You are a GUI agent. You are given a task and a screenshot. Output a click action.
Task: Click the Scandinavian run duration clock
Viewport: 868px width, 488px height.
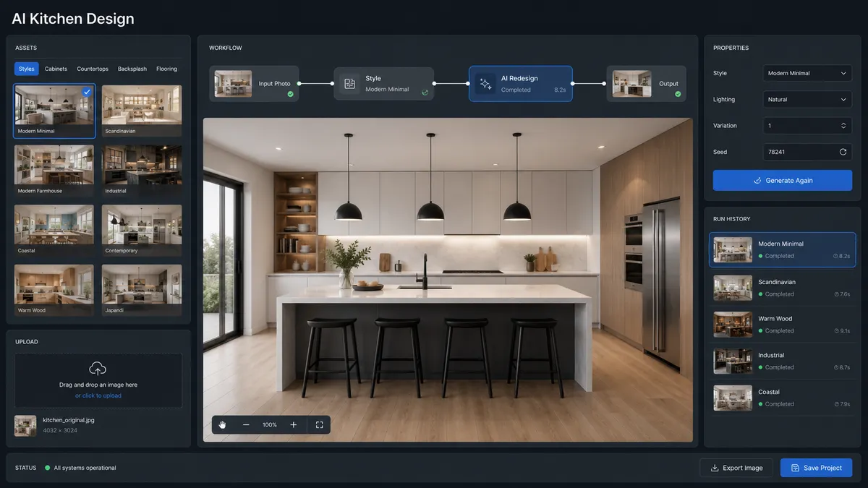837,294
